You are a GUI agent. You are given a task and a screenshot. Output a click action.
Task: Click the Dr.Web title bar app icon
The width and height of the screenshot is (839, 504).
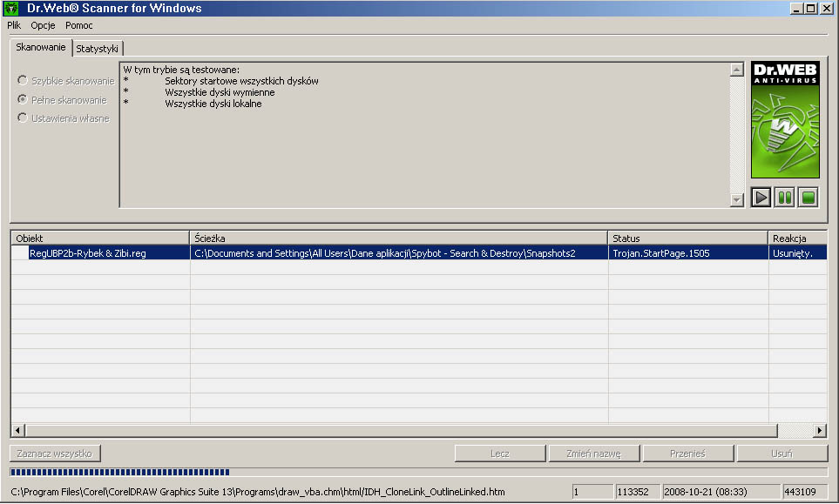click(11, 9)
